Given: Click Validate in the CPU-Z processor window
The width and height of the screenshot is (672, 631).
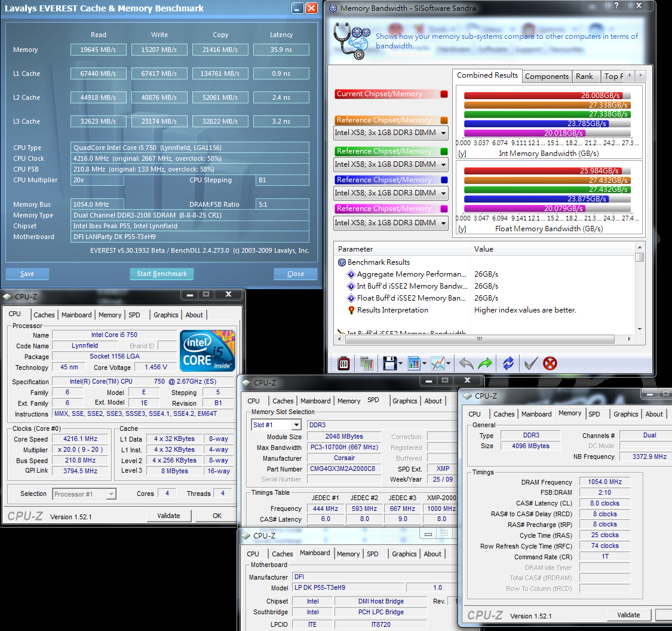Looking at the screenshot, I should [x=168, y=516].
